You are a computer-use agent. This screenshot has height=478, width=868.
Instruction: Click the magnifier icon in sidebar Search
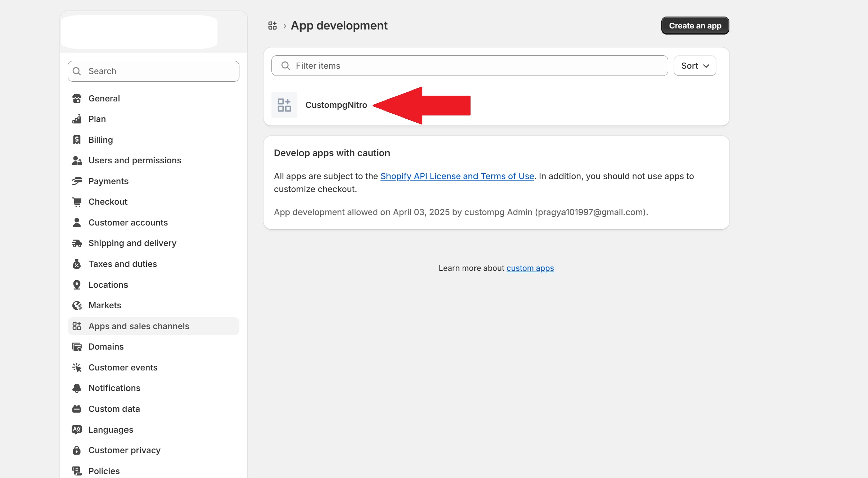coord(77,71)
